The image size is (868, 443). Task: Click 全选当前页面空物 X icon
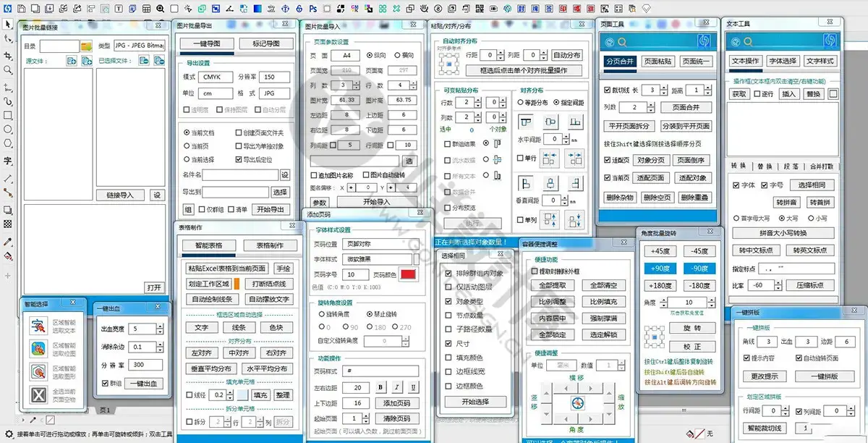click(38, 395)
